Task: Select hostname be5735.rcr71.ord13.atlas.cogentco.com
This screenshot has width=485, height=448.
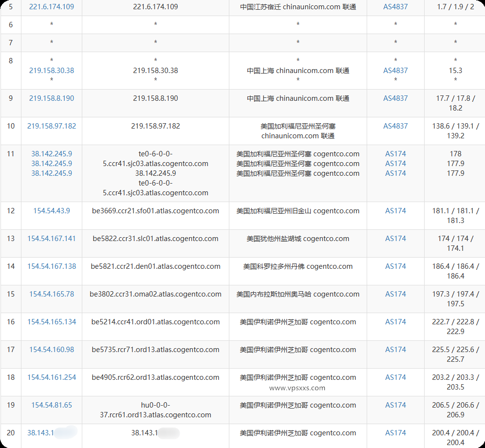Action: 156,350
